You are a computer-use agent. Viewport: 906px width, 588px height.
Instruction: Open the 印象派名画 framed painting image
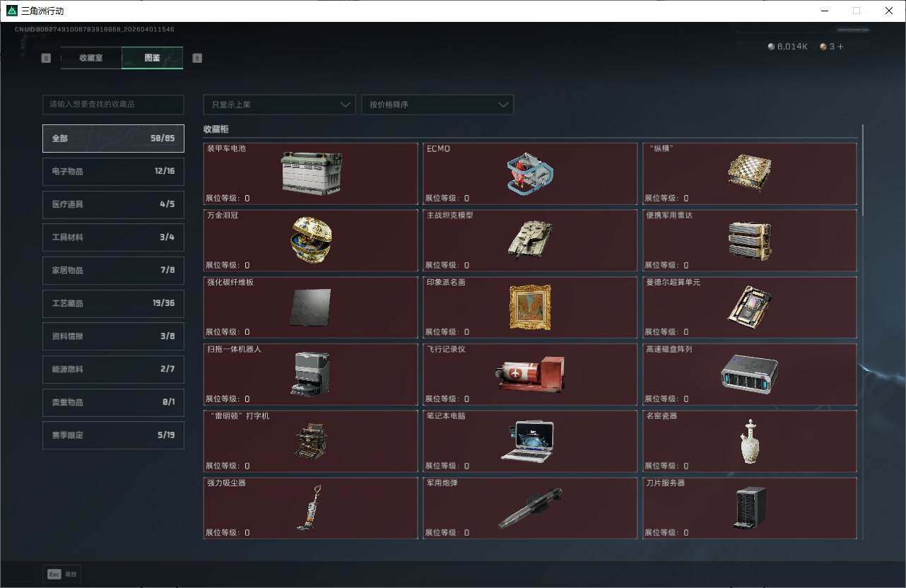[530, 307]
